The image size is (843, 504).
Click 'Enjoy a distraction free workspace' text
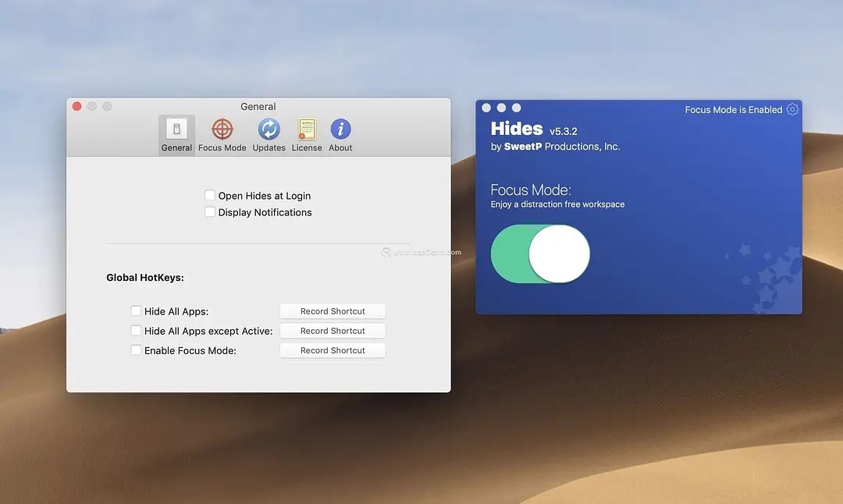[x=557, y=204]
